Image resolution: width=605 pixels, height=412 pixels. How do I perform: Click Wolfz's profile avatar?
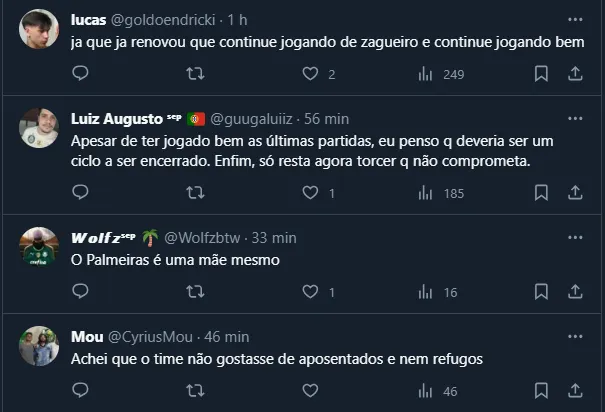point(39,247)
